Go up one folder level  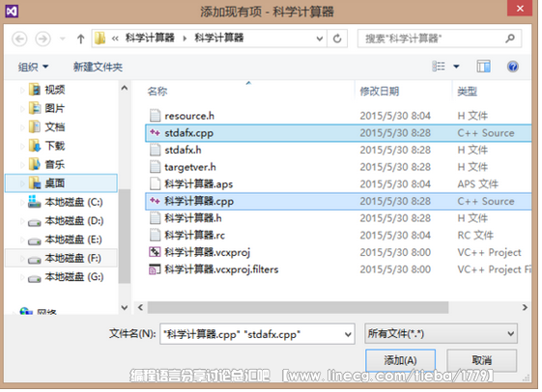coord(80,39)
